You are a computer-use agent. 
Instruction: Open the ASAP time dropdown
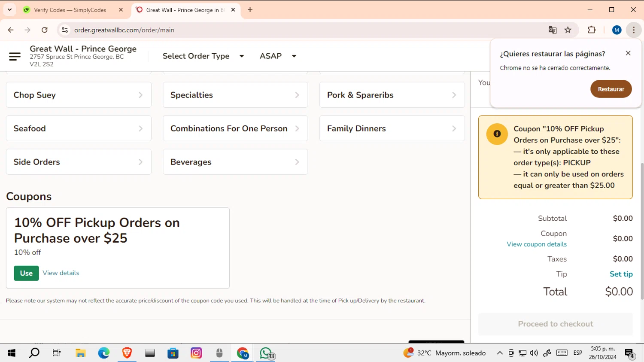278,56
